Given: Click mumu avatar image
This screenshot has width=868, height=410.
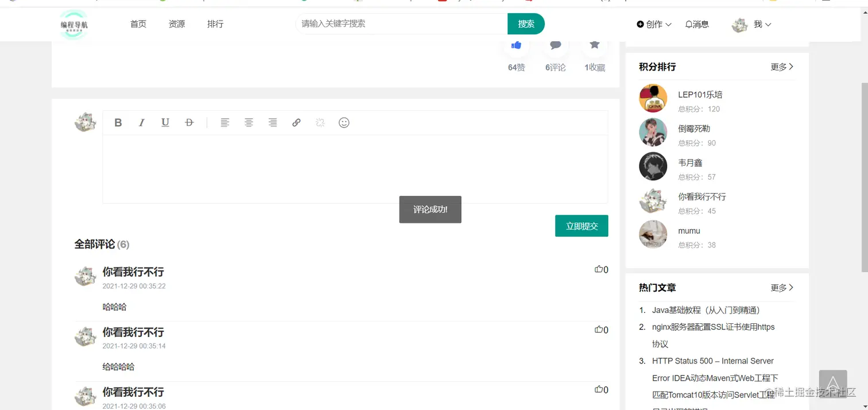Looking at the screenshot, I should (653, 234).
